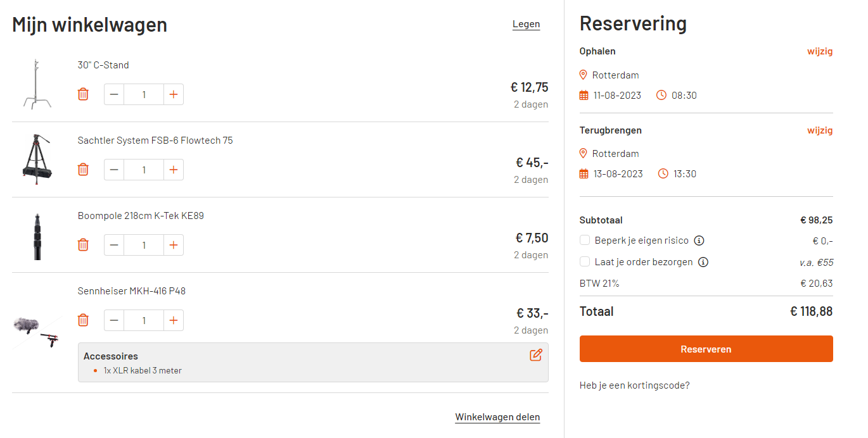868x438 pixels.
Task: Remove Sachtler System FSB-6 with trash icon
Action: click(83, 170)
